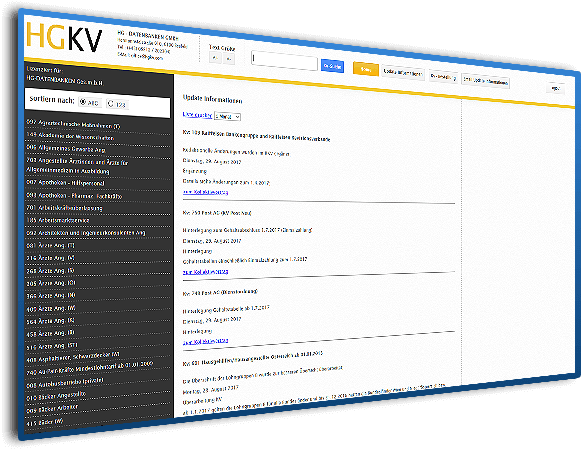Viewport: 581px width, 450px height.
Task: Click the last wide toolbar button
Action: (x=485, y=81)
